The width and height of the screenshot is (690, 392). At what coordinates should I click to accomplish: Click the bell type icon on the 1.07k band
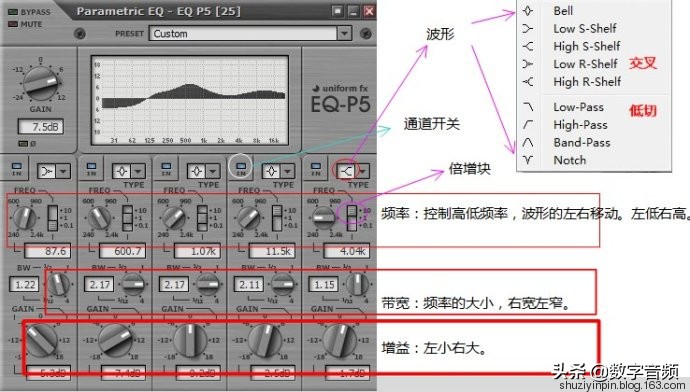196,171
